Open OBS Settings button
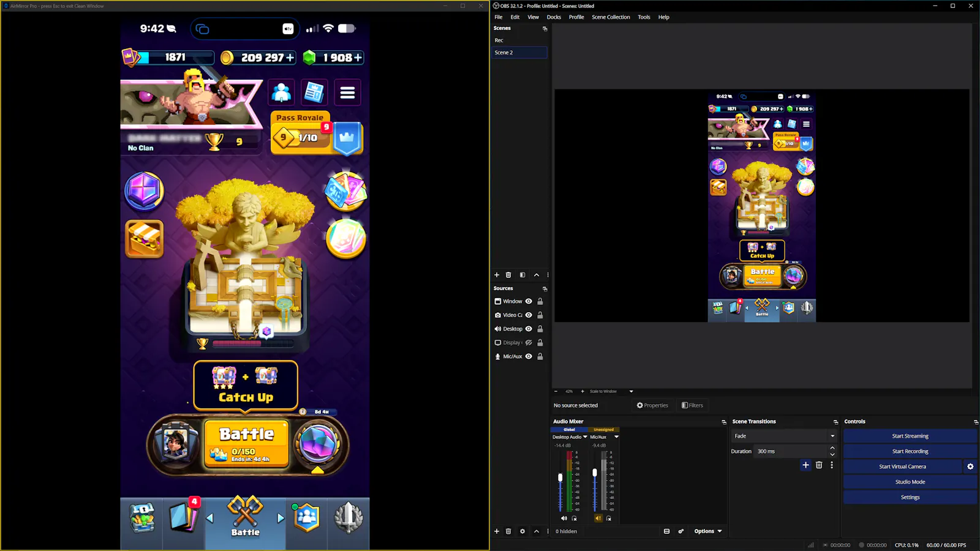This screenshot has width=980, height=551. (x=910, y=497)
